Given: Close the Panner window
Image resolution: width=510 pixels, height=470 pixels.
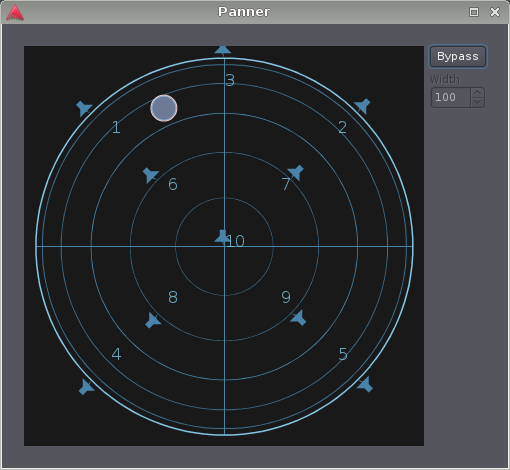Looking at the screenshot, I should 495,12.
